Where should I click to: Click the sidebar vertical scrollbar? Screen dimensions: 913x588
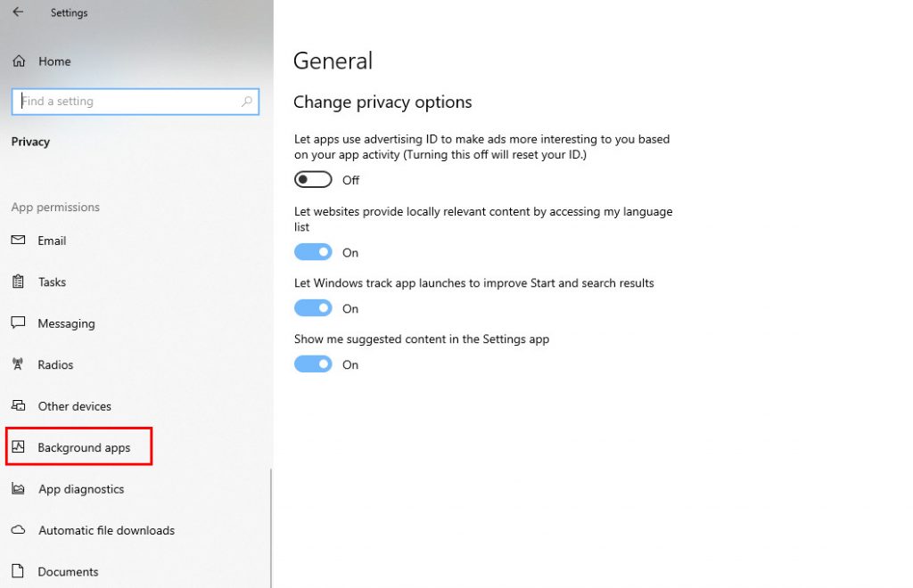[270, 526]
